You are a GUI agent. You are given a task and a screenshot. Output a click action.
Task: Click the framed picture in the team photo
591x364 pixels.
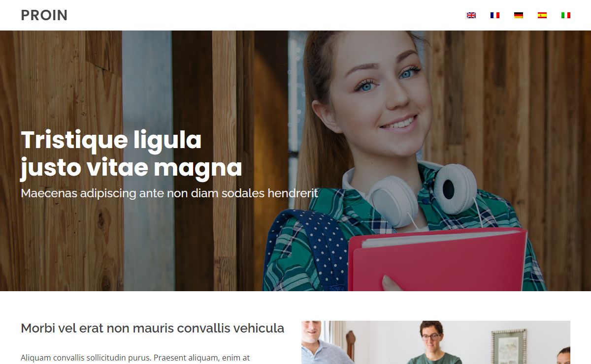coord(509,346)
